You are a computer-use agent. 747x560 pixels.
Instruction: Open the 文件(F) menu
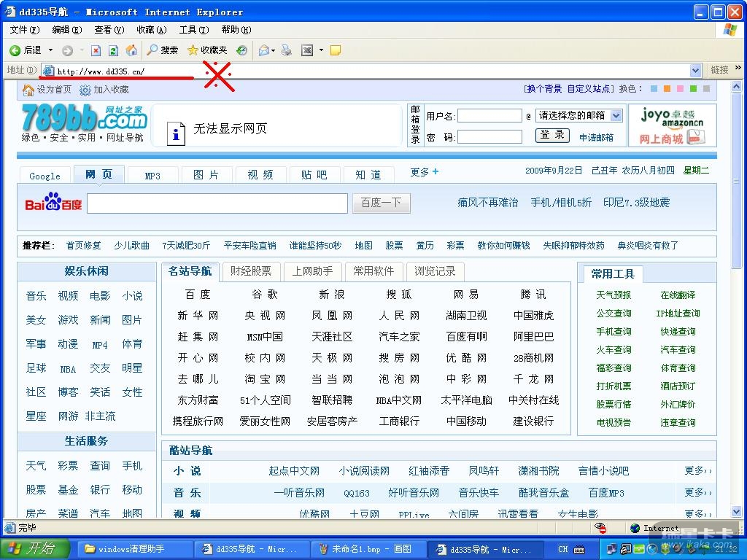point(25,29)
